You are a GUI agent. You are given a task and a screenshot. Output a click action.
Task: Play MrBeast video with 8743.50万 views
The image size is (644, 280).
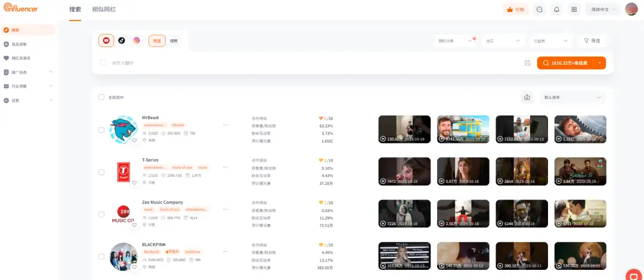point(463,129)
